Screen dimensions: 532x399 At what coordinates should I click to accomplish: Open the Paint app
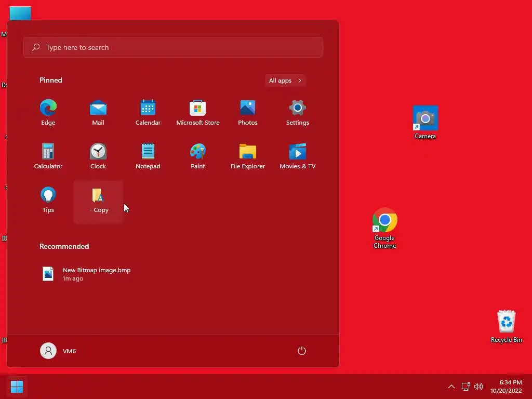click(198, 157)
